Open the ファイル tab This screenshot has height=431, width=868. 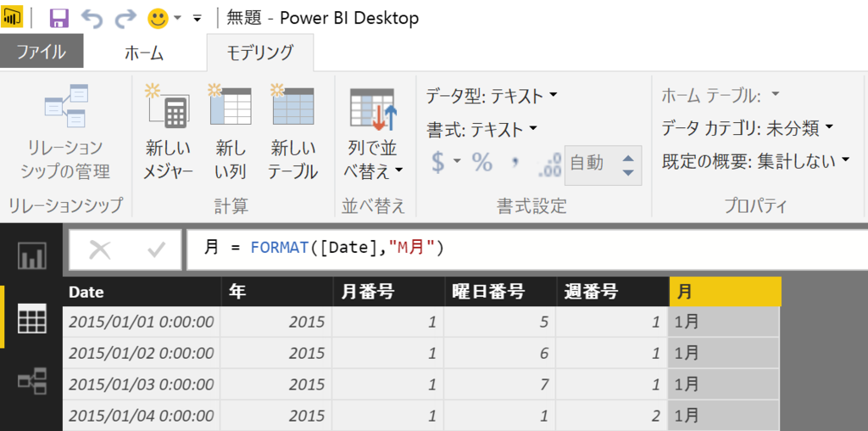click(x=42, y=52)
